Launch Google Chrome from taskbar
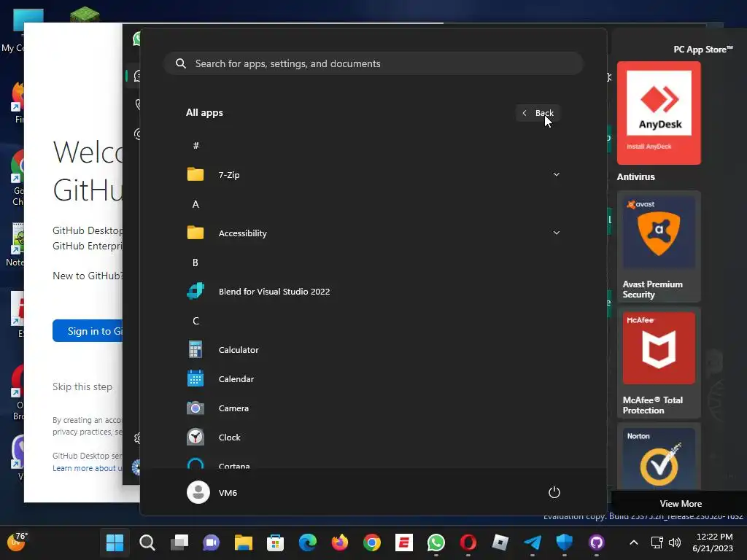The height and width of the screenshot is (560, 747). coord(372,542)
